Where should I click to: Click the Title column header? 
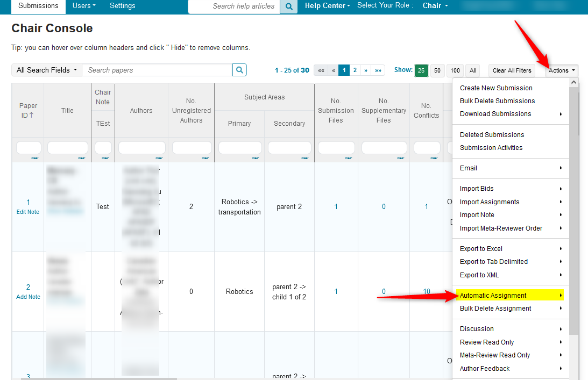tap(67, 111)
